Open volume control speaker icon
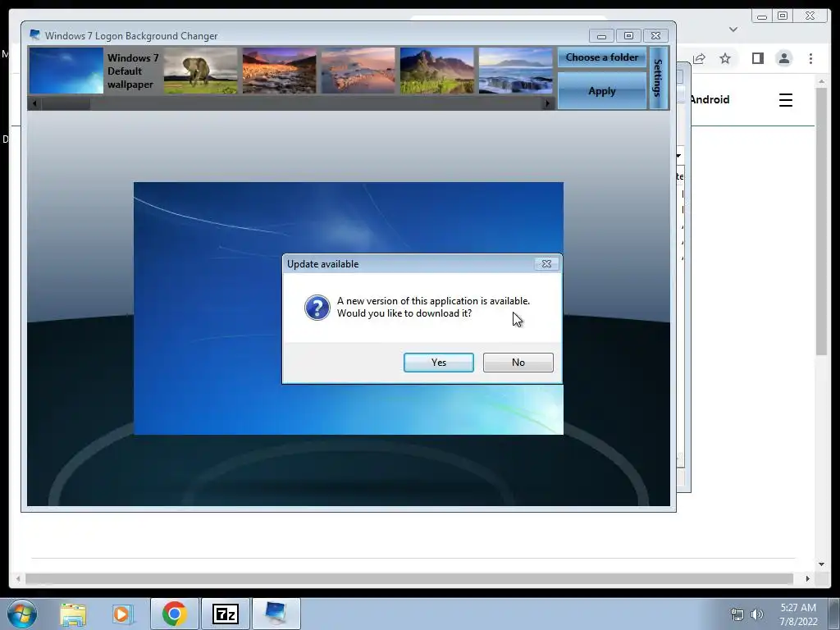Viewport: 840px width, 630px height. (756, 614)
